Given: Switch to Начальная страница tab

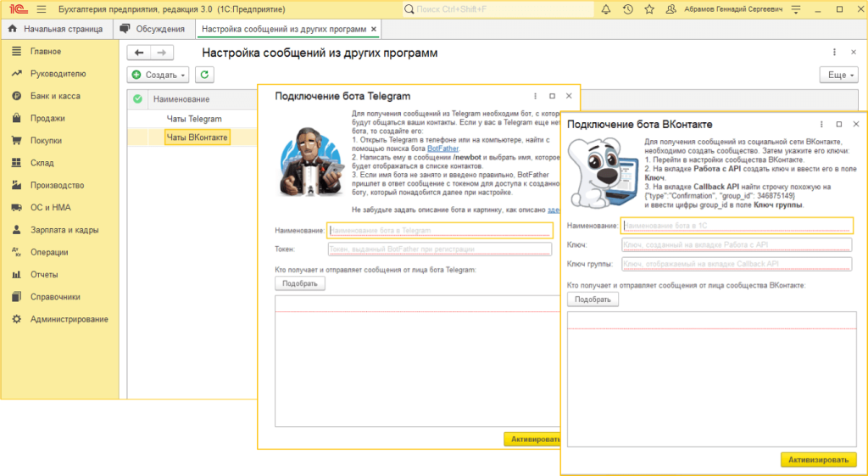Looking at the screenshot, I should click(x=56, y=29).
